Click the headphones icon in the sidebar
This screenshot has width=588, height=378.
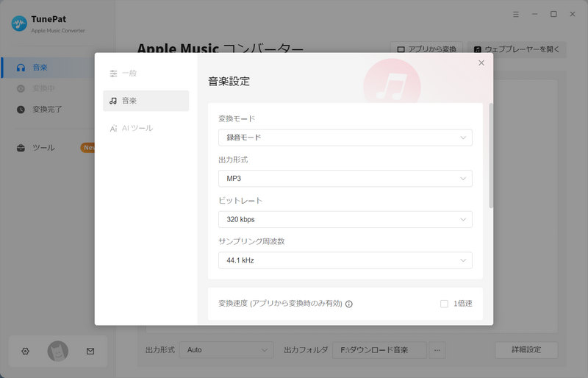click(x=21, y=68)
